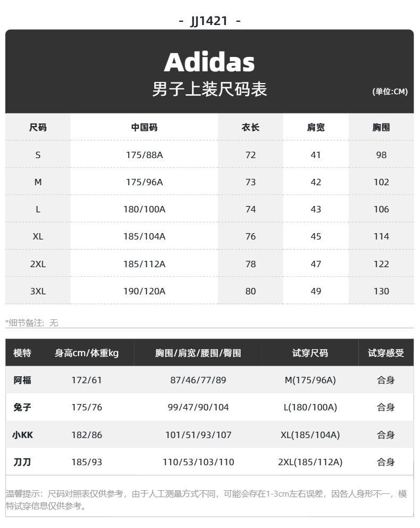Click the 180/100A cell in the L row
The image size is (420, 528).
click(144, 210)
